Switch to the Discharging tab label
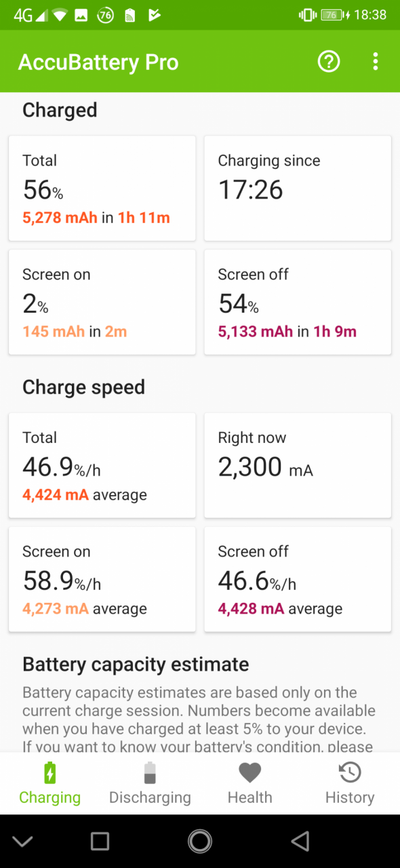 (150, 797)
